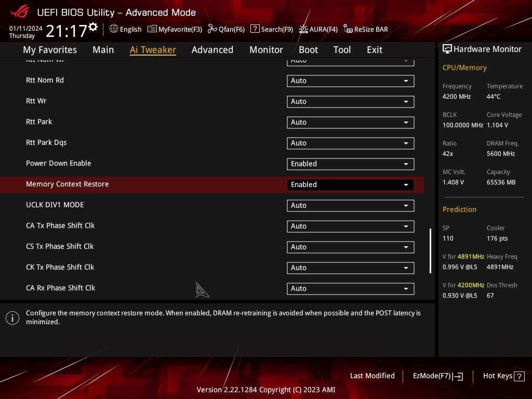This screenshot has height=399, width=532.
Task: Switch to Advanced tab
Action: [x=212, y=49]
